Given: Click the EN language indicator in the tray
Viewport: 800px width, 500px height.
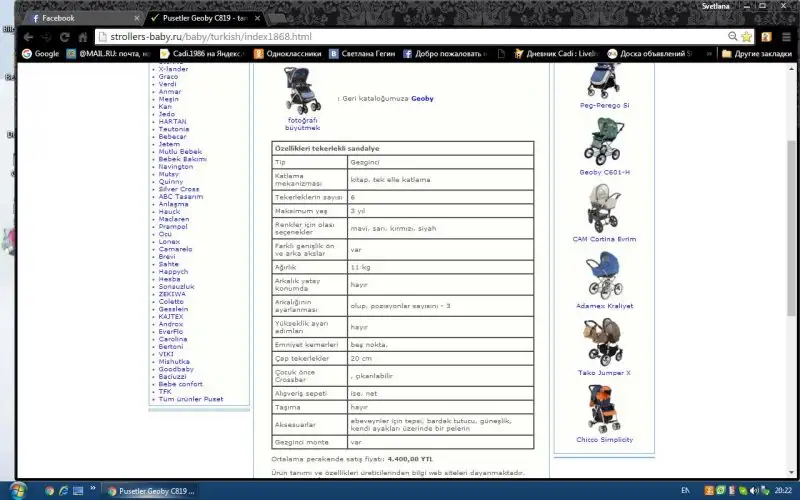Looking at the screenshot, I should pyautogui.click(x=685, y=491).
